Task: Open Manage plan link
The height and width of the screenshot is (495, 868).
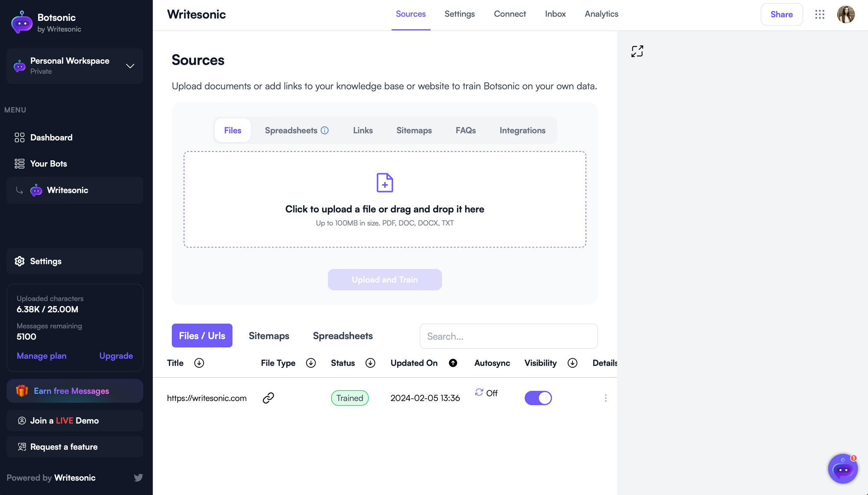Action: (41, 356)
